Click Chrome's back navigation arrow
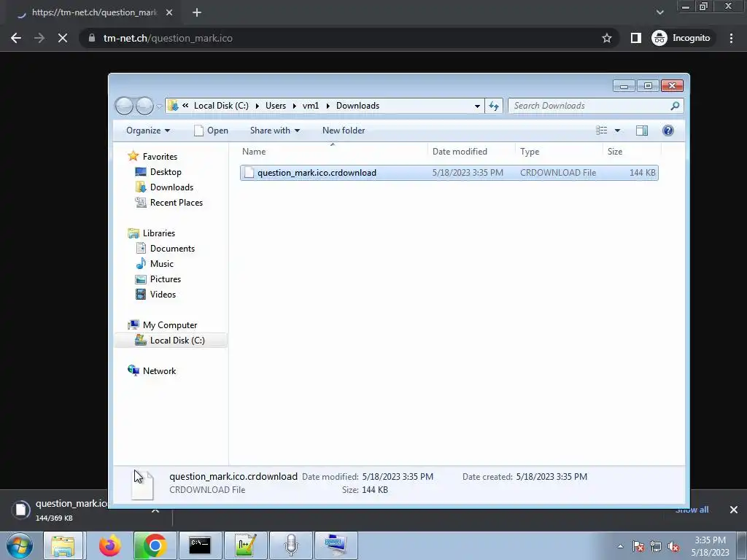Image resolution: width=747 pixels, height=560 pixels. click(16, 38)
